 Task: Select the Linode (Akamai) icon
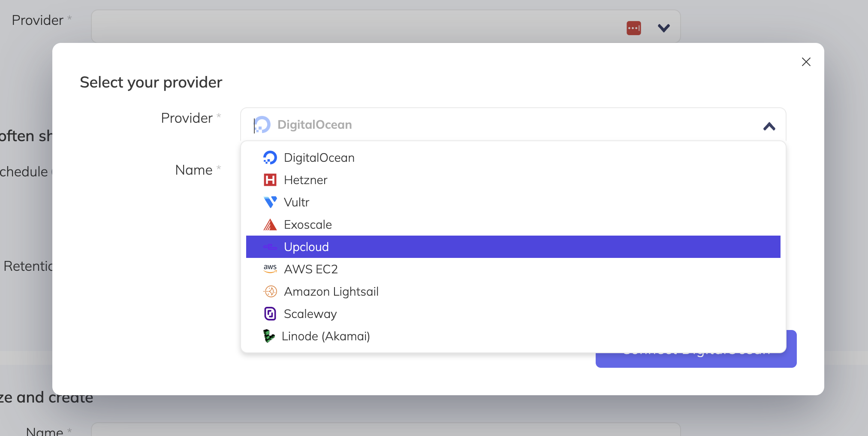[269, 336]
